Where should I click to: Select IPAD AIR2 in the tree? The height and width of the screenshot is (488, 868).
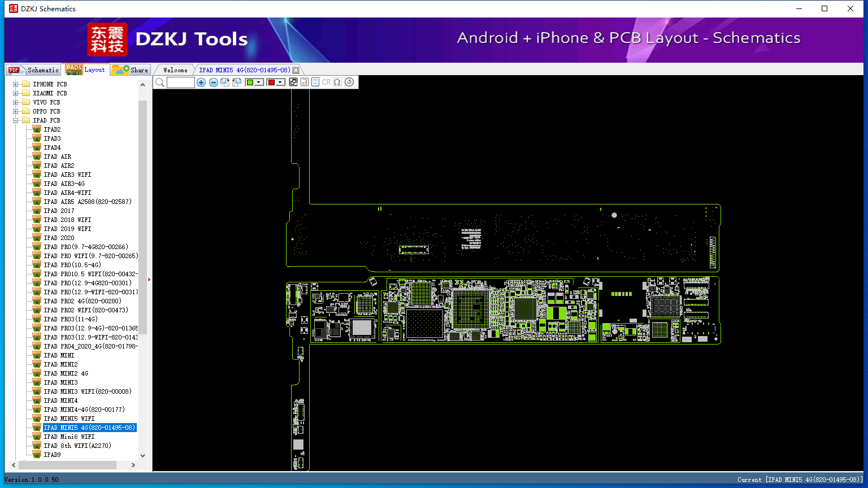pos(59,165)
